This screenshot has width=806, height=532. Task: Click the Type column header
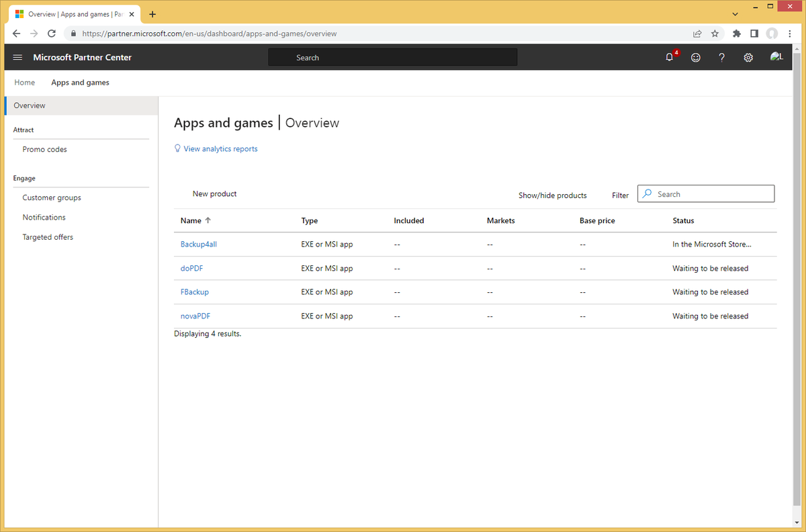310,220
